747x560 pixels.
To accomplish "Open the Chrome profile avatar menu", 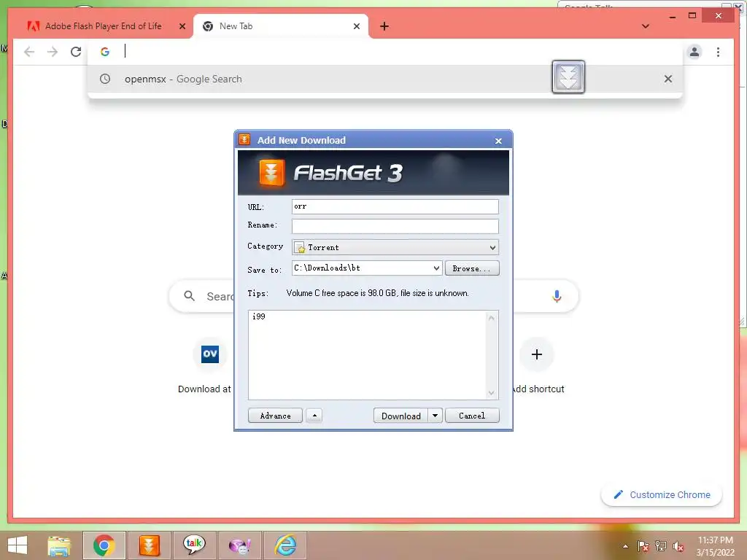I will [x=694, y=52].
